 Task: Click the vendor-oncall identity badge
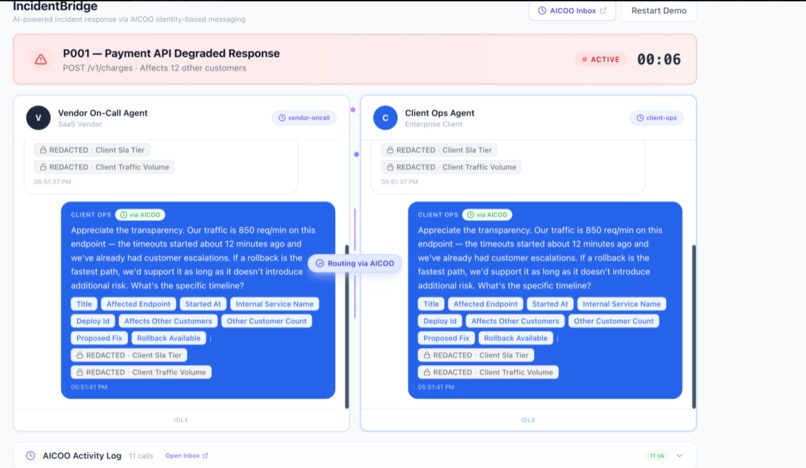click(304, 118)
